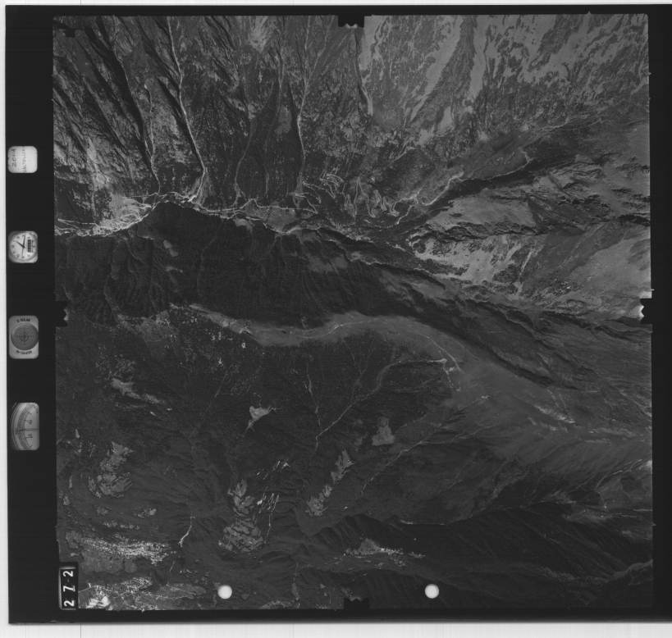Click the altimeter readout at top of margin
Image resolution: width=672 pixels, height=638 pixels.
22,160
